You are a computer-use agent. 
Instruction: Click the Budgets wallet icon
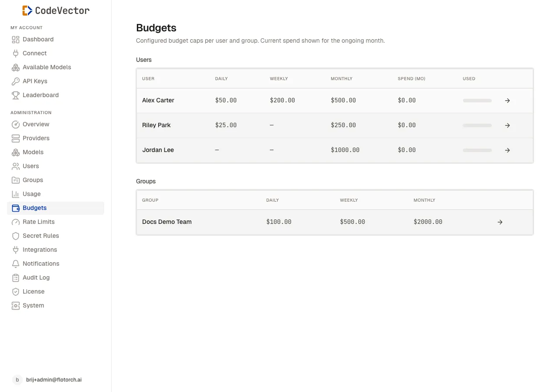pos(16,208)
